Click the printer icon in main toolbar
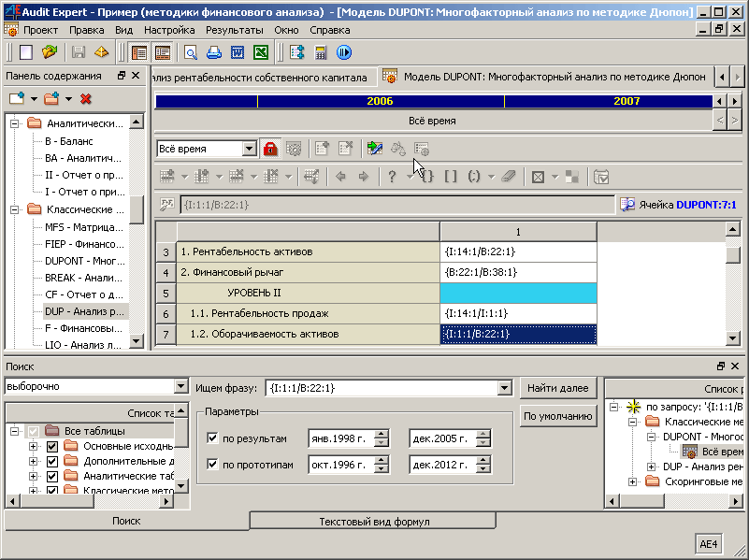 [x=214, y=52]
